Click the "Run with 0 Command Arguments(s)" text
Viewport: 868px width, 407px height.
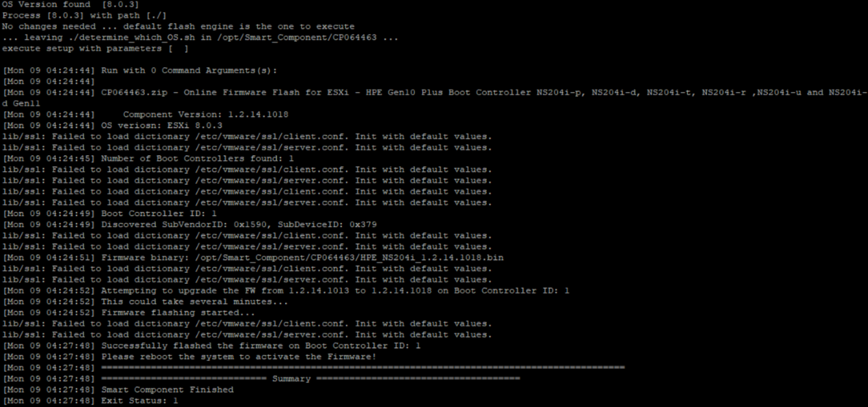(189, 70)
